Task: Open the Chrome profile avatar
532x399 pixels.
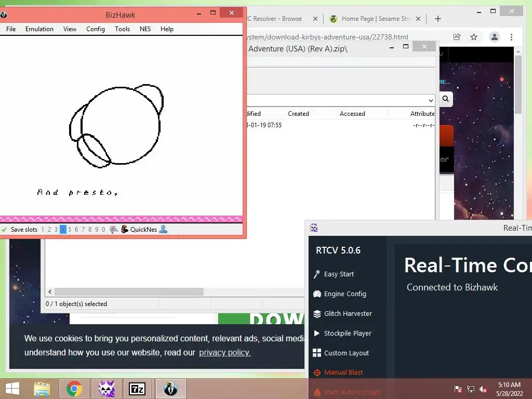Action: (495, 37)
